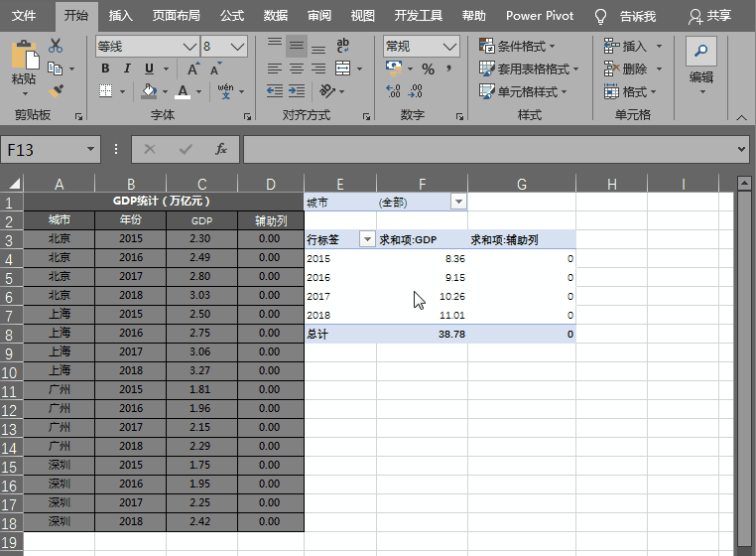Toggle Wrap Text ab icon
Viewport: 756px width, 556px height.
(343, 46)
